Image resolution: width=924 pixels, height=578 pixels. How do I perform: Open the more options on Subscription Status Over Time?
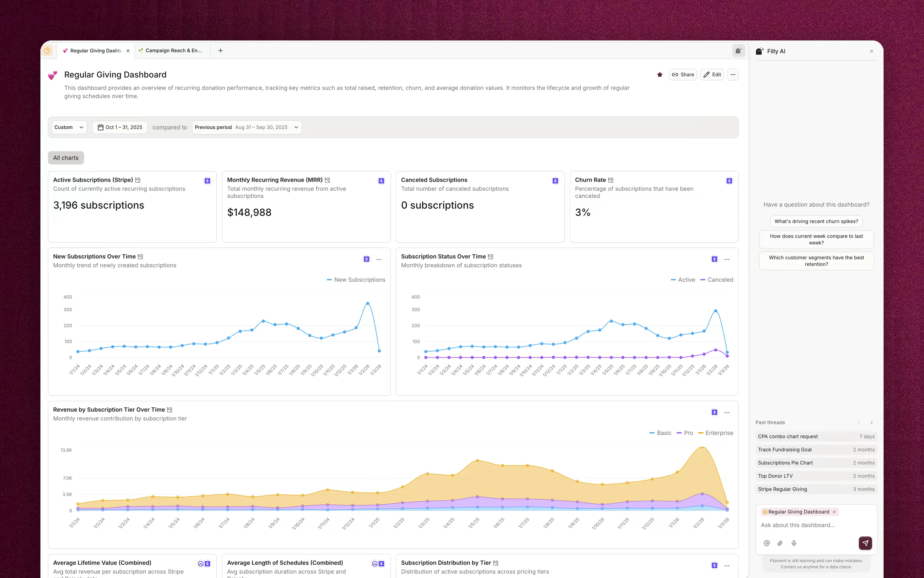pos(727,259)
